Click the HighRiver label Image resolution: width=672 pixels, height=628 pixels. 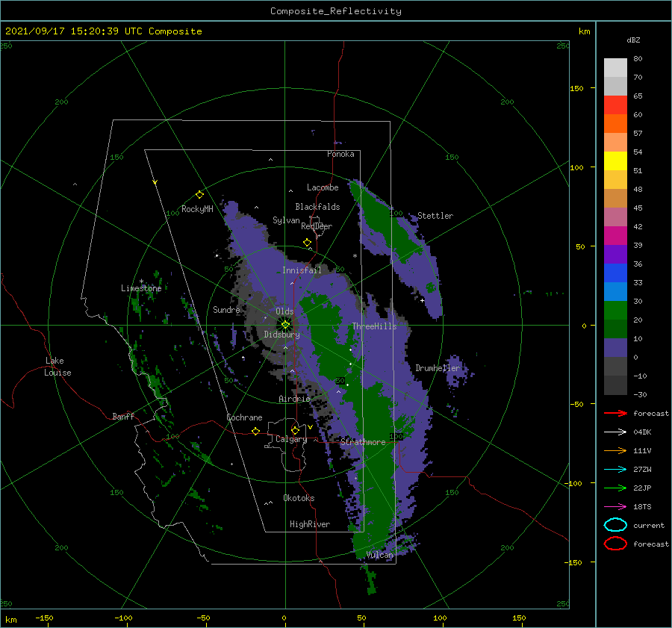point(310,524)
